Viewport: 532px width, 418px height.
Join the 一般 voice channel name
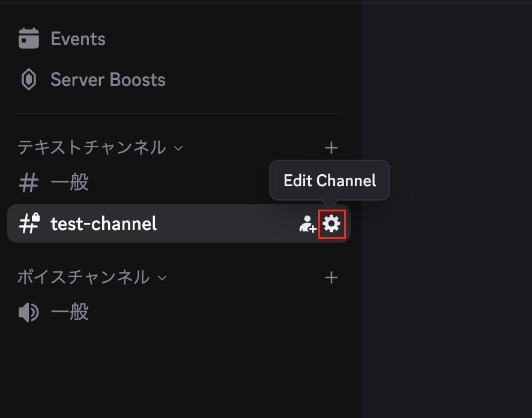point(70,312)
